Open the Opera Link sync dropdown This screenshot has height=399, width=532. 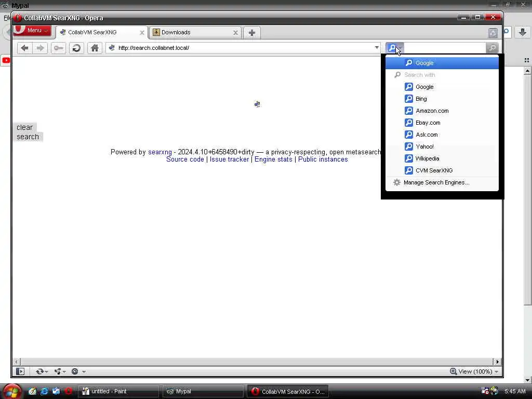tap(42, 371)
